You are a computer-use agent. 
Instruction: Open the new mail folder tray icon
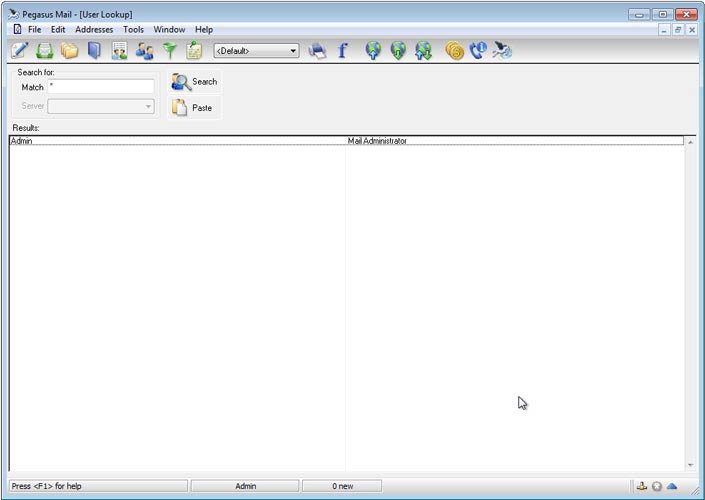click(x=44, y=50)
